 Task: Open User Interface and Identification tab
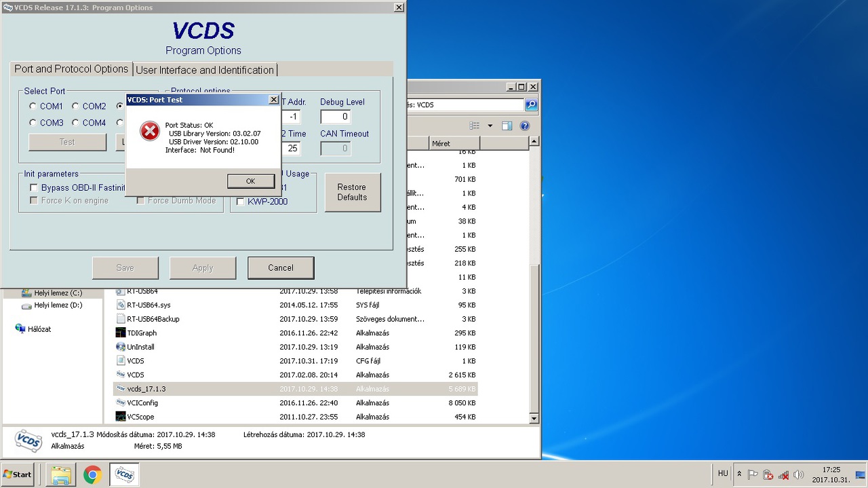click(205, 70)
